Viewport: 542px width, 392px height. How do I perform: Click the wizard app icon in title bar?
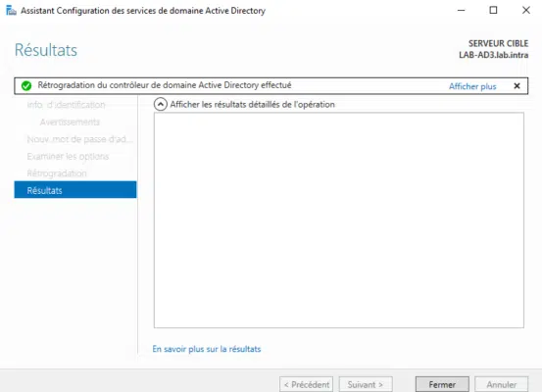[11, 11]
